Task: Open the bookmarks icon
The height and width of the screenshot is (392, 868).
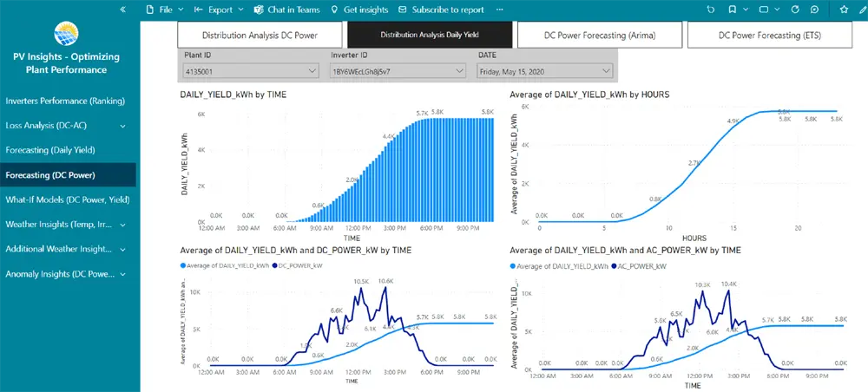Action: (x=733, y=10)
